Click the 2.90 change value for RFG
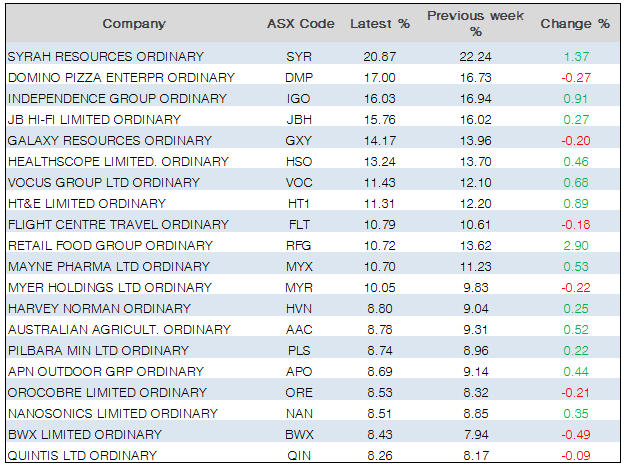 pos(574,245)
